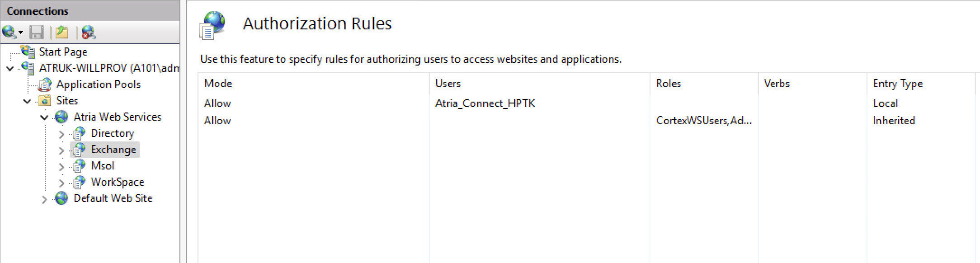Click the Start Page icon in tree

click(x=28, y=52)
